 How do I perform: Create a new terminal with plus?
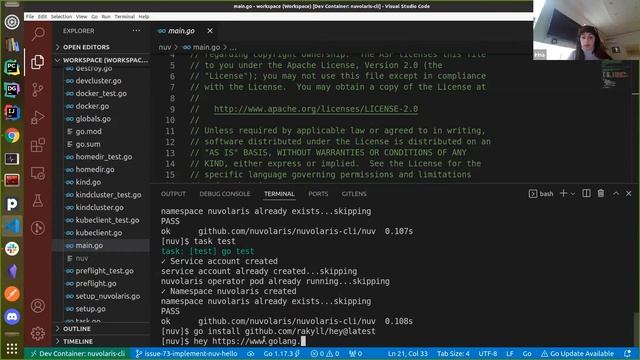pos(563,193)
